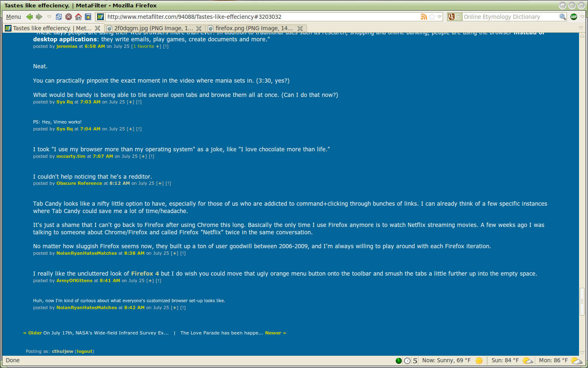Flag mccarty.tim's comment with [!]
588x368 pixels.
click(151, 157)
